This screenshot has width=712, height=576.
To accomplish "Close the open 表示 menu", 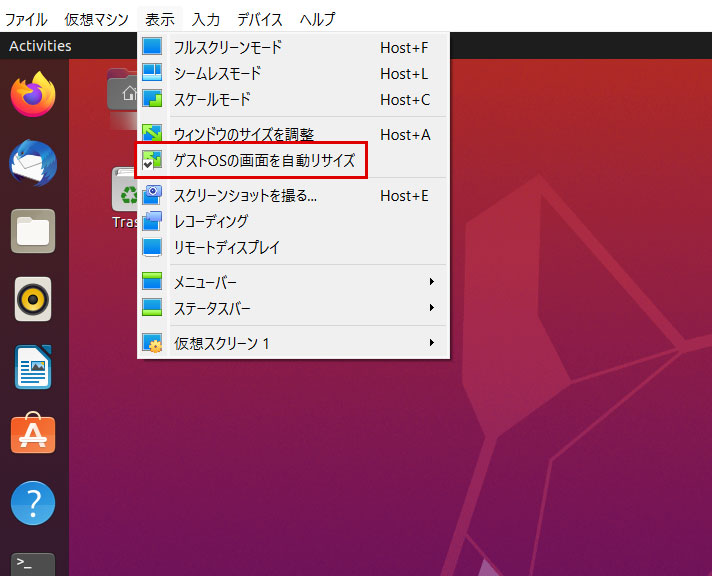I will 160,20.
